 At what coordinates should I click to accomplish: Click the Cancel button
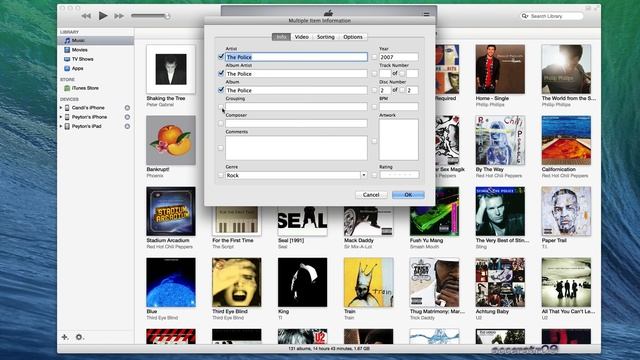[371, 195]
